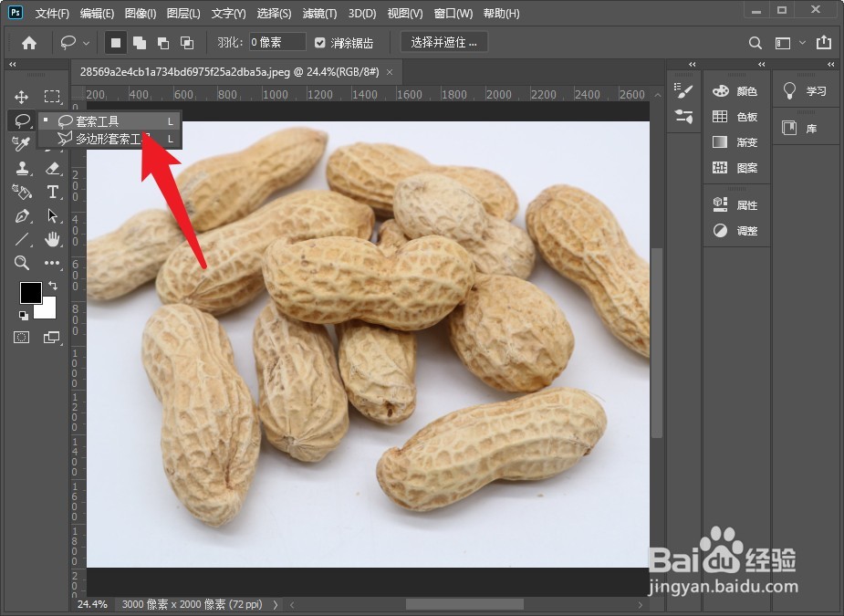Choose 多边形套索工具 from the list
The width and height of the screenshot is (844, 616).
pyautogui.click(x=108, y=139)
